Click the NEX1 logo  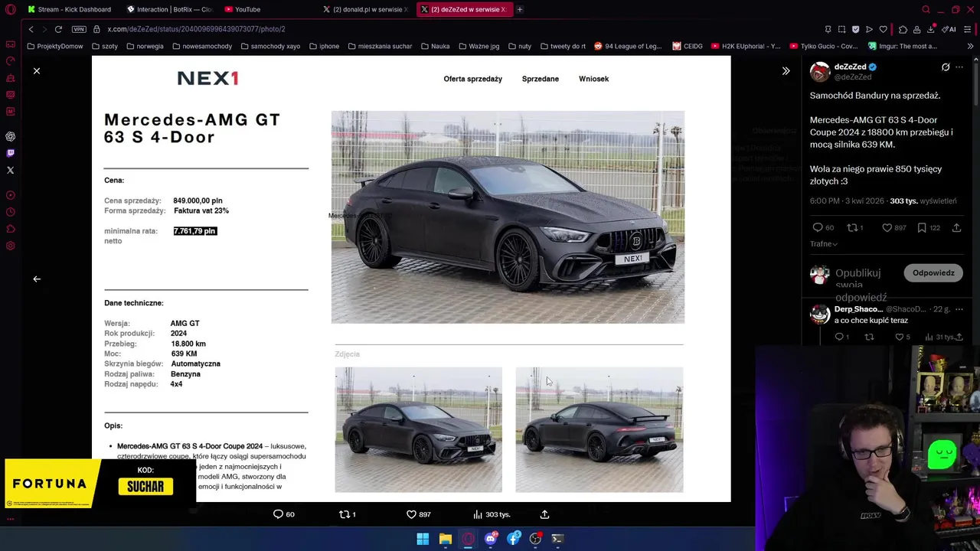click(207, 78)
